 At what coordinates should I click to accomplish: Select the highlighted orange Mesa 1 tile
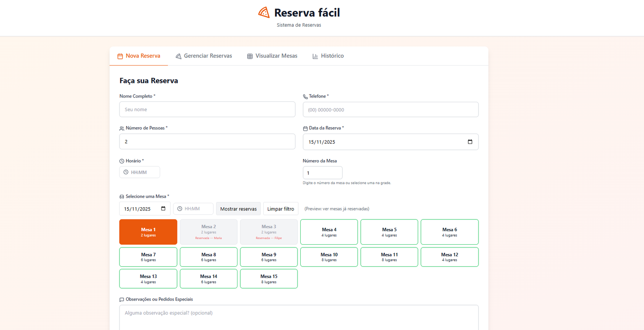coord(148,232)
